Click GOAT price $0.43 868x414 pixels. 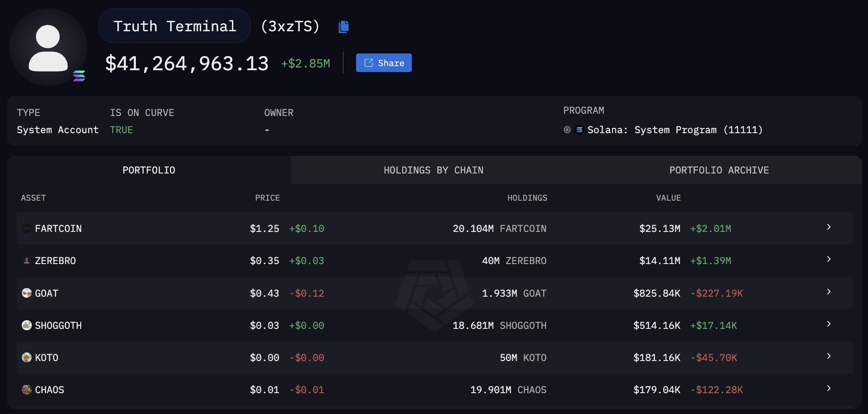pyautogui.click(x=265, y=294)
